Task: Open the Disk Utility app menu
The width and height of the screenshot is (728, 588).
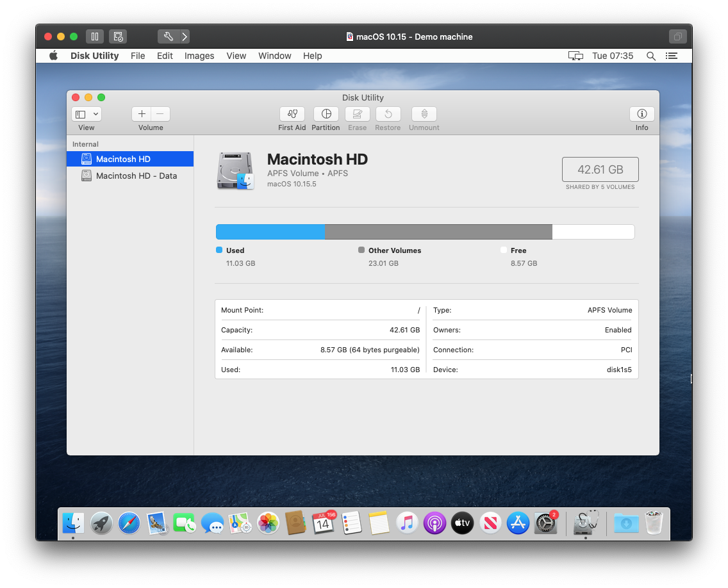Action: point(95,56)
